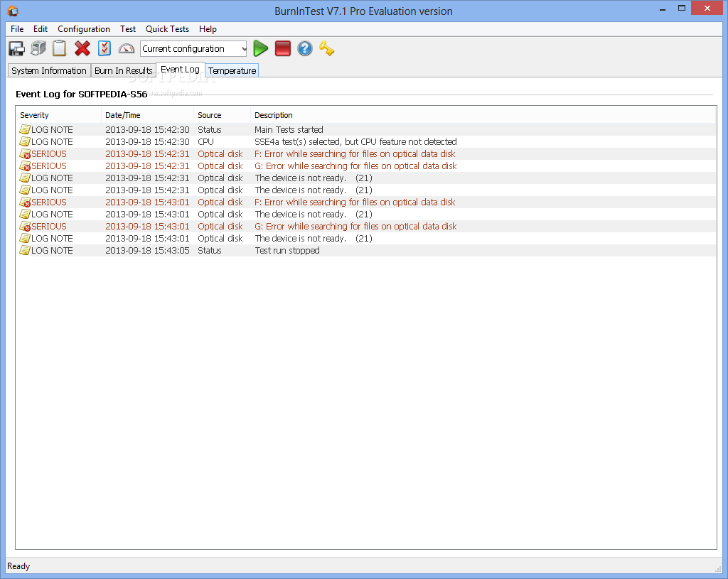Click the 'Event Log for SOFTPEDIA-S56' heading
This screenshot has height=579, width=728.
(x=82, y=94)
